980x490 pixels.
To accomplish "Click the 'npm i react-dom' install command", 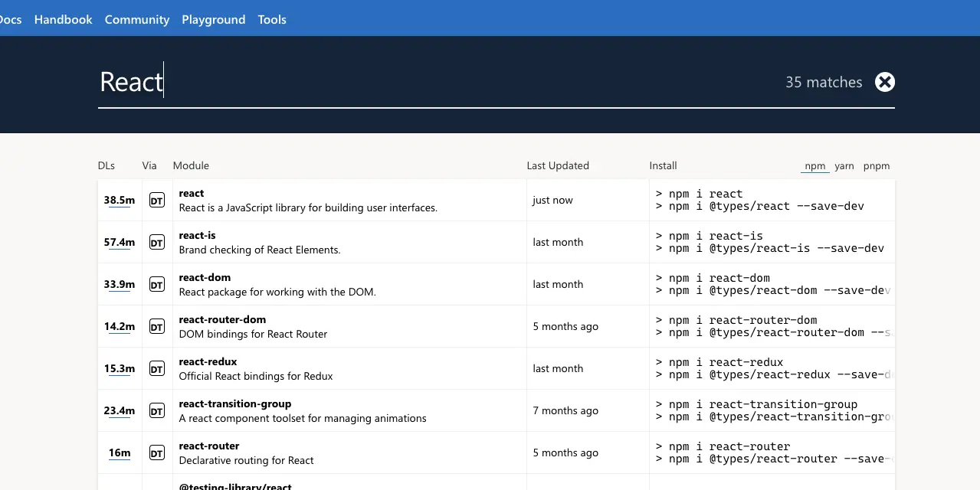I will [713, 279].
